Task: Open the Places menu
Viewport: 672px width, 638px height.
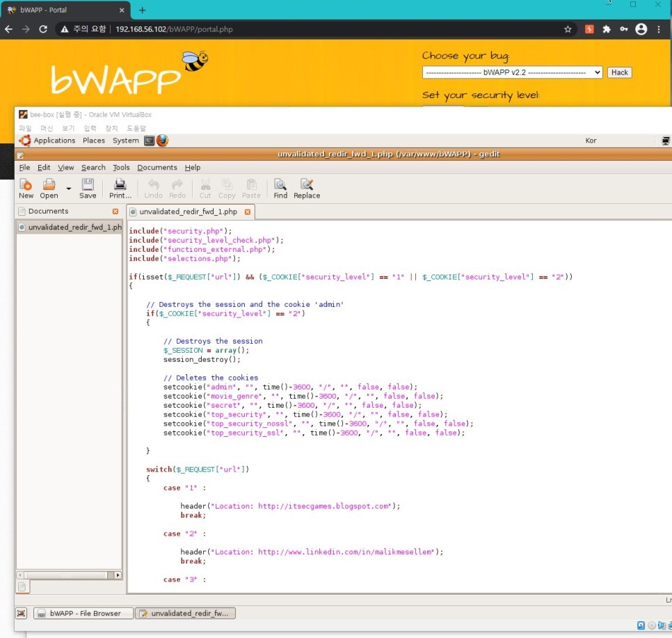Action: [94, 141]
